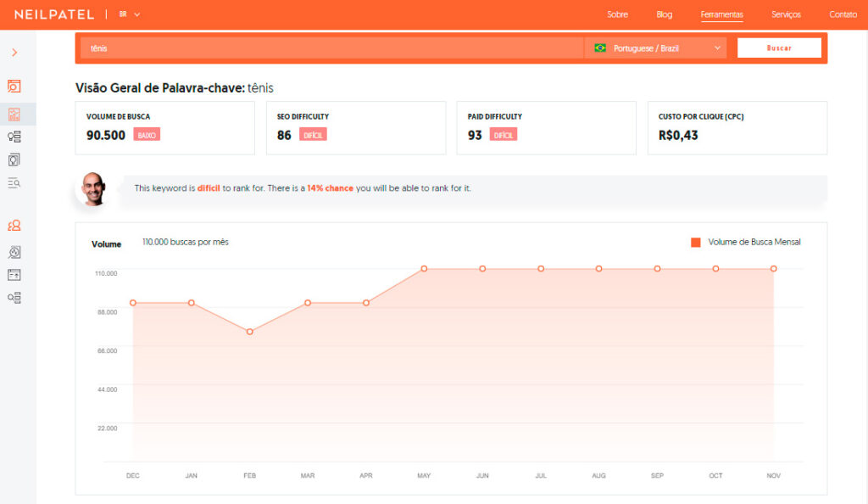Click the JAN data point on the chart
Image resolution: width=868 pixels, height=504 pixels.
[x=191, y=303]
